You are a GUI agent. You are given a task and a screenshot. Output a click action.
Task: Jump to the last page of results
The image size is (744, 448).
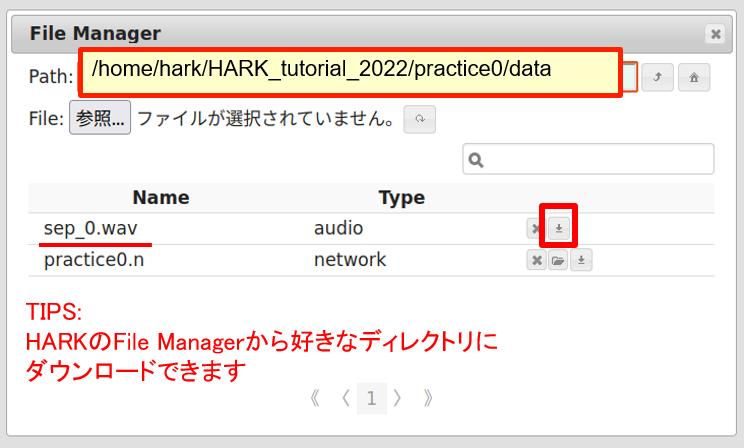428,399
